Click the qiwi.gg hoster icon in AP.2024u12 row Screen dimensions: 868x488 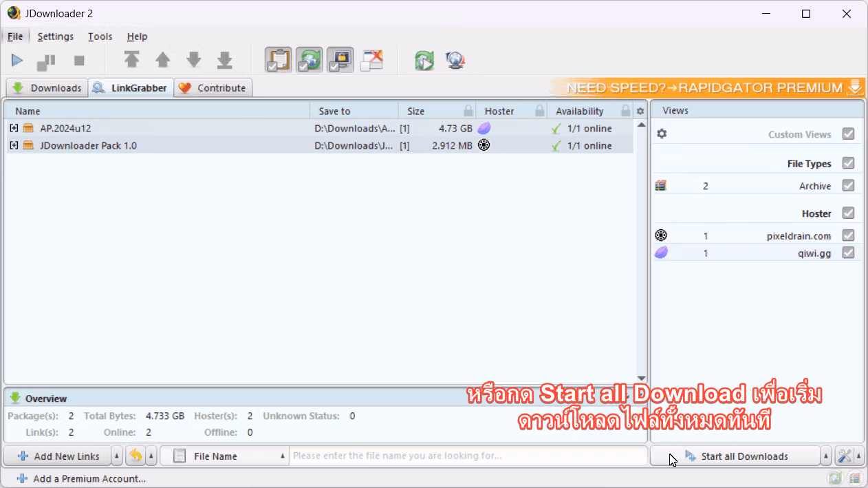484,128
